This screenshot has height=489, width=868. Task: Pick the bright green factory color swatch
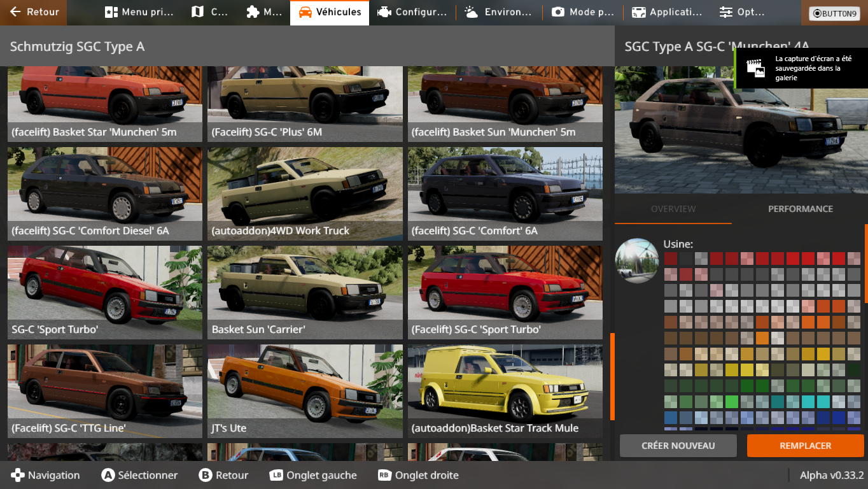pos(732,402)
